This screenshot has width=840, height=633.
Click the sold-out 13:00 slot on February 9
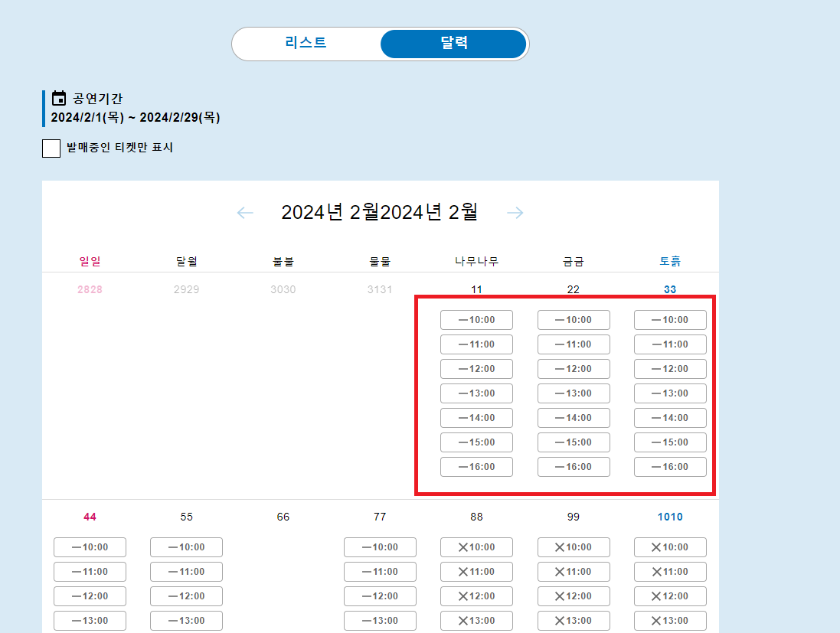(574, 621)
